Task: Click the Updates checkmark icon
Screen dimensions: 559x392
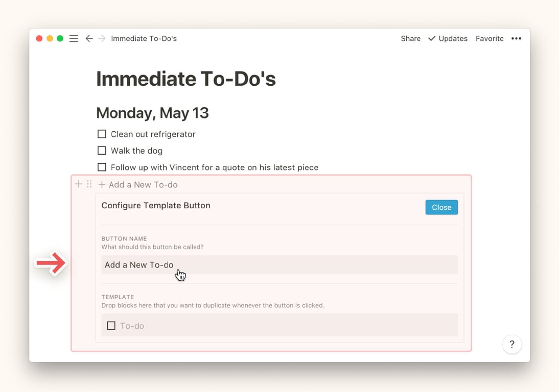Action: (x=432, y=39)
